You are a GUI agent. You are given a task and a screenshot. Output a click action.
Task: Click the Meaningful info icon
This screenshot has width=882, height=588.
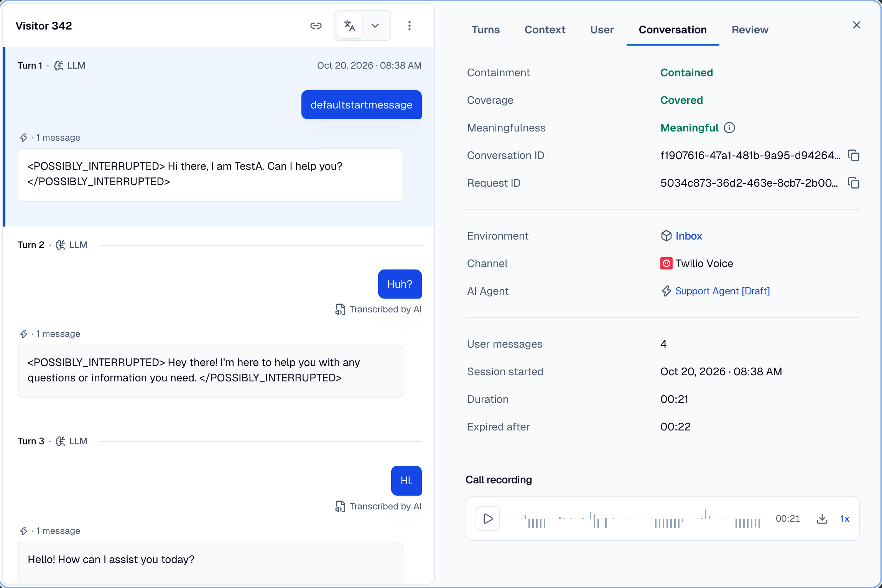click(729, 128)
